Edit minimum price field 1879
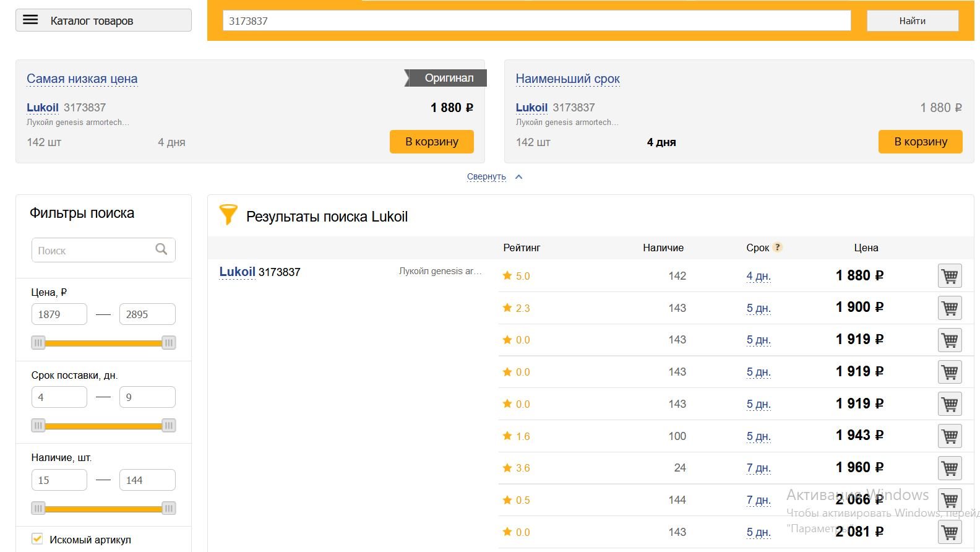980x552 pixels. pyautogui.click(x=59, y=314)
